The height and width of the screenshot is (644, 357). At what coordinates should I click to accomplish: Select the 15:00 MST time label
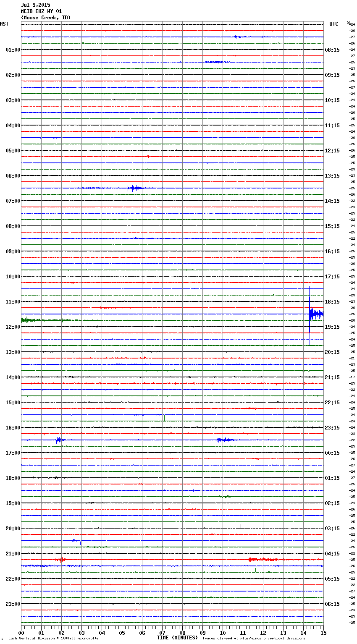13,403
